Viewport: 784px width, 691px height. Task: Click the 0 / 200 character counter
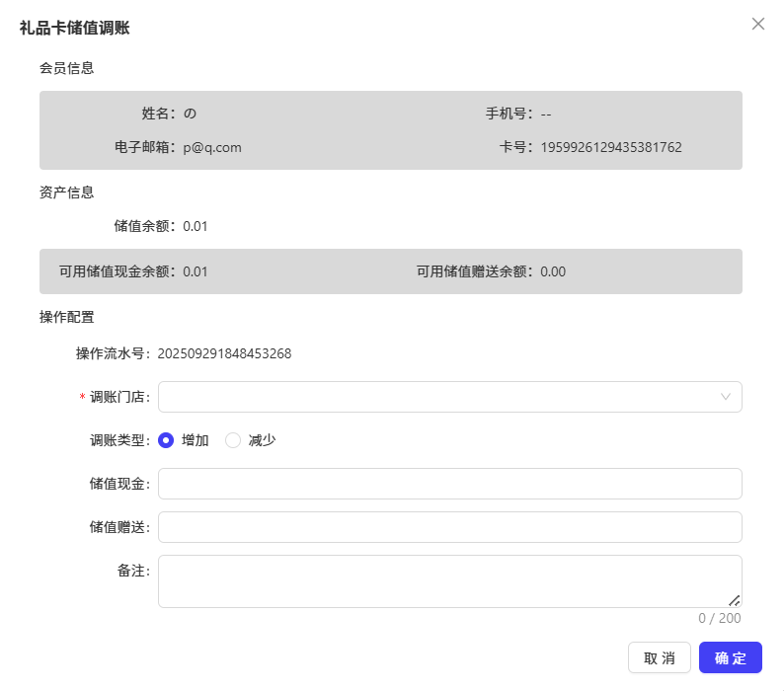tap(720, 619)
